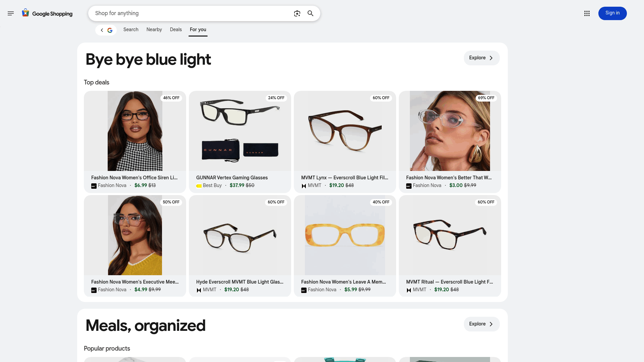Click the Google Shopping logo
The height and width of the screenshot is (362, 644).
(47, 13)
